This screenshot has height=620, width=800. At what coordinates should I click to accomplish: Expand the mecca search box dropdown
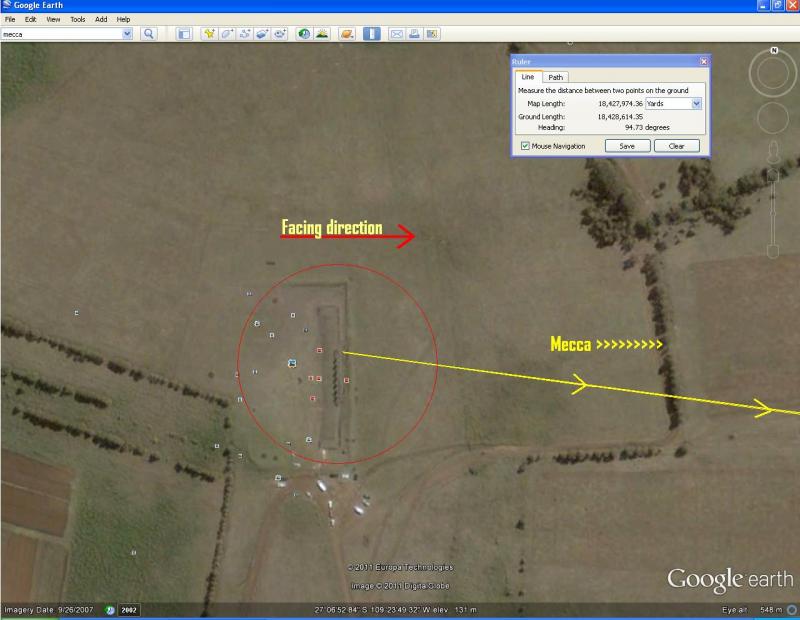pos(127,34)
